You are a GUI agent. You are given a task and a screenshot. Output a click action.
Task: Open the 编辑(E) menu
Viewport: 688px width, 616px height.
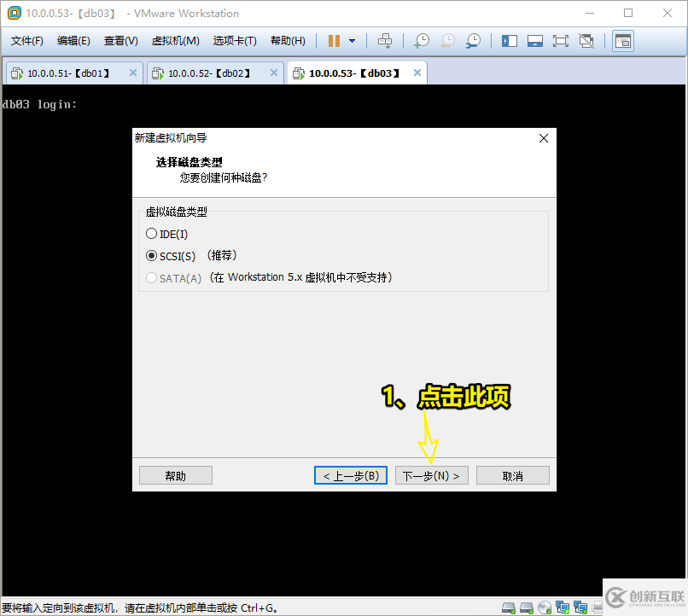point(73,41)
